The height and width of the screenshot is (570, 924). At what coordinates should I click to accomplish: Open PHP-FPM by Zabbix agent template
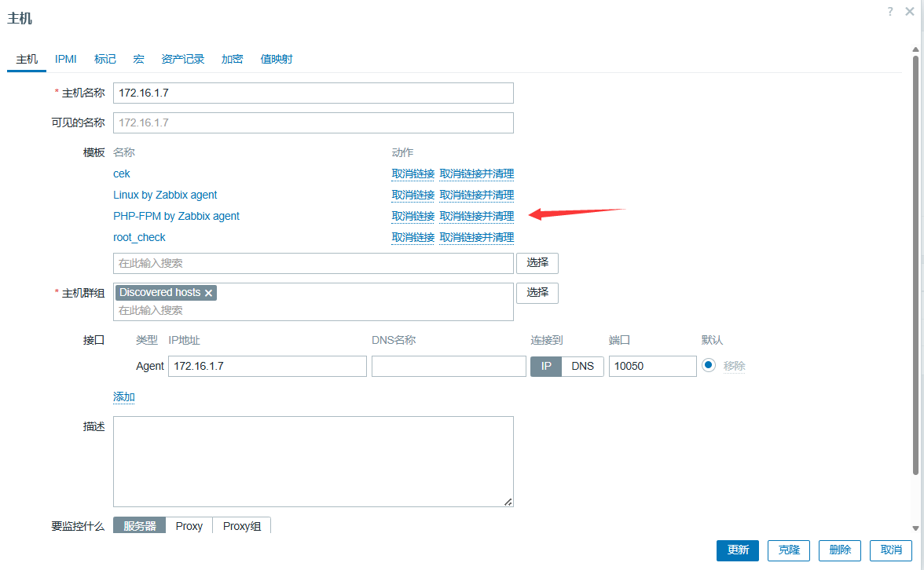[x=176, y=216]
